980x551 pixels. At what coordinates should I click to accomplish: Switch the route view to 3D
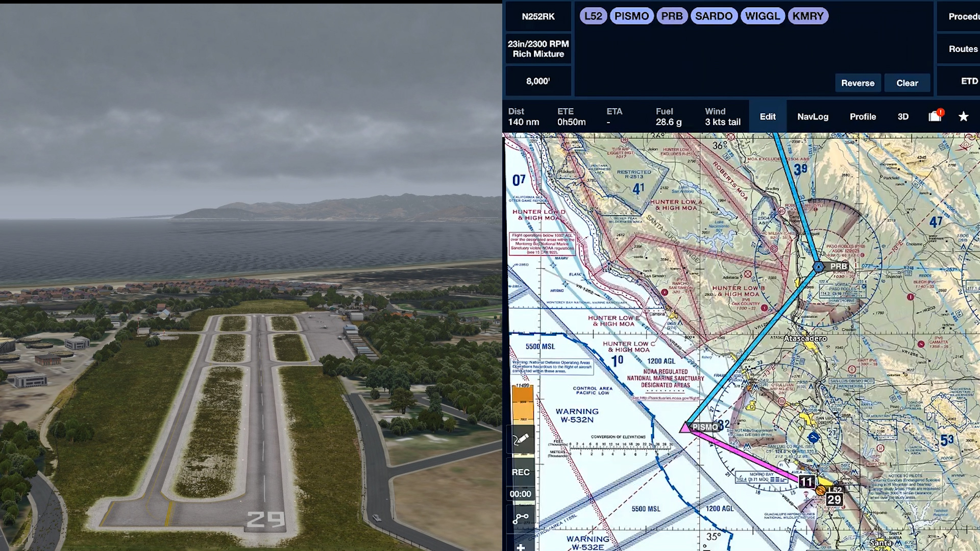902,116
